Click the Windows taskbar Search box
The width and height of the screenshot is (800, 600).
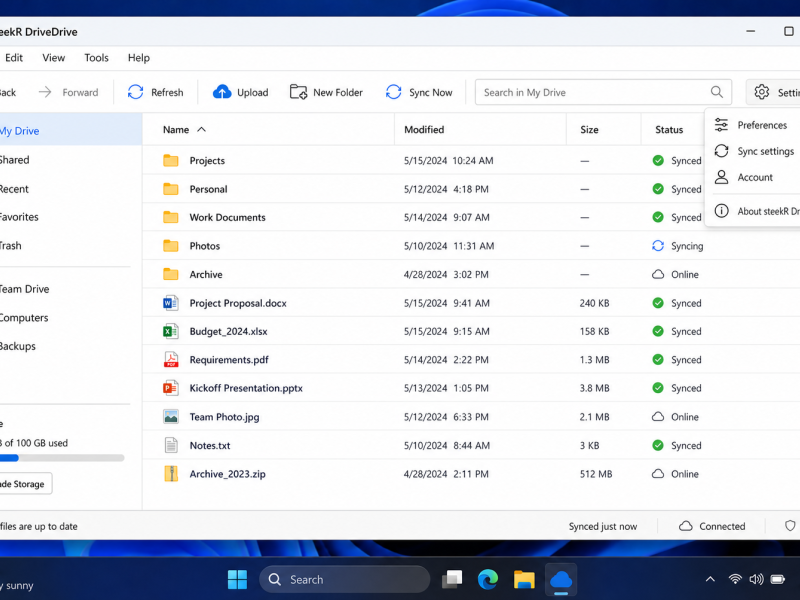click(x=344, y=580)
